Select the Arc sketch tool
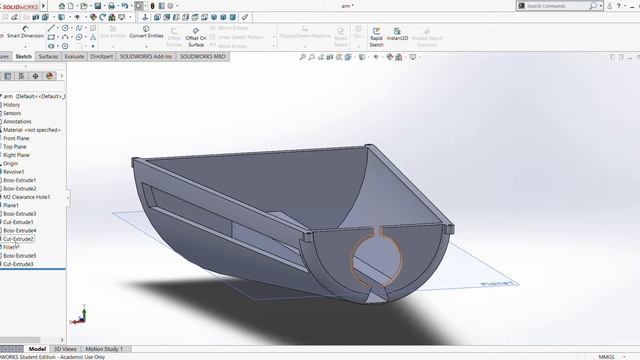 point(65,37)
